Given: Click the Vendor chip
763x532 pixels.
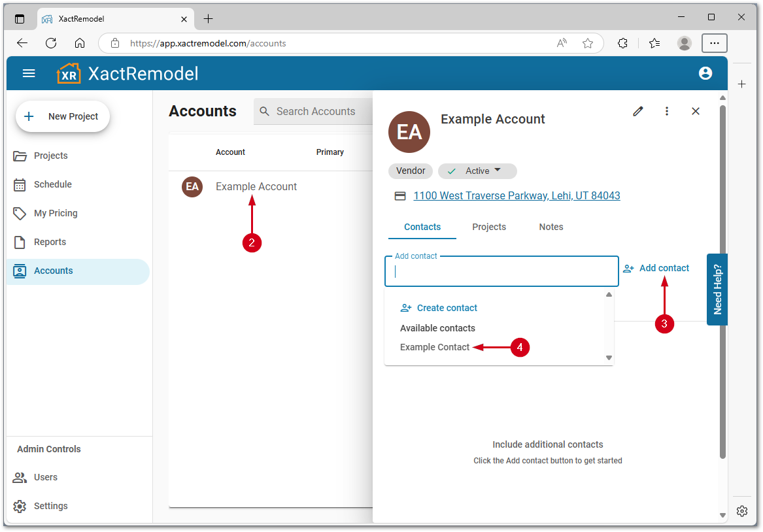Looking at the screenshot, I should click(411, 171).
